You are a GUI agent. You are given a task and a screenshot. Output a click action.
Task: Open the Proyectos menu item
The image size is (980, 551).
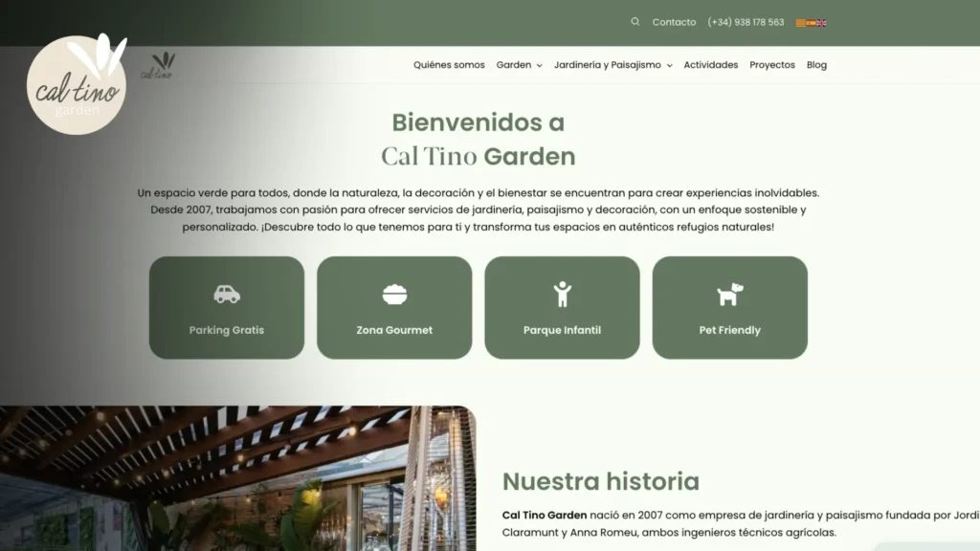(771, 65)
